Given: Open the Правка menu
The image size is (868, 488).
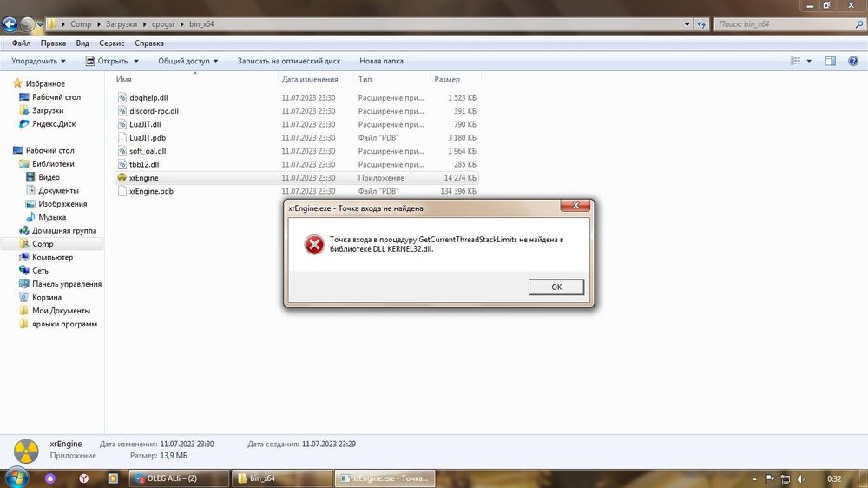Looking at the screenshot, I should pyautogui.click(x=53, y=43).
